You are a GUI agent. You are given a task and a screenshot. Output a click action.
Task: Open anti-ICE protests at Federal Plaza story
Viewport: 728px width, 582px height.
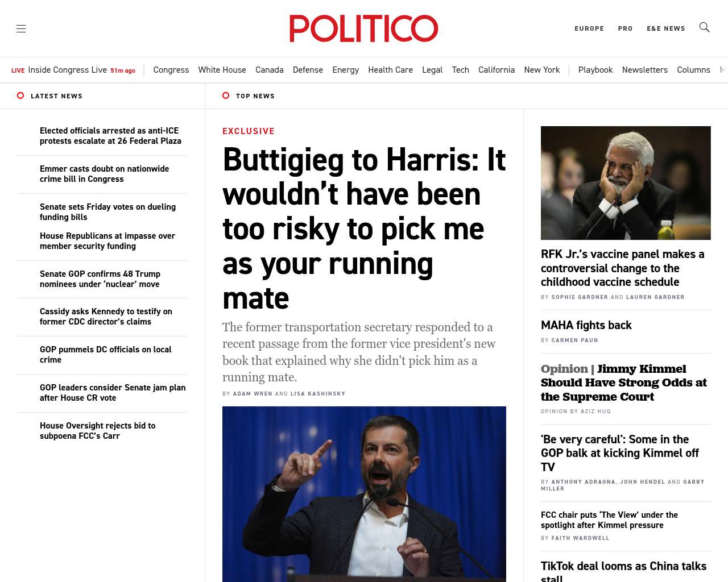pos(110,136)
